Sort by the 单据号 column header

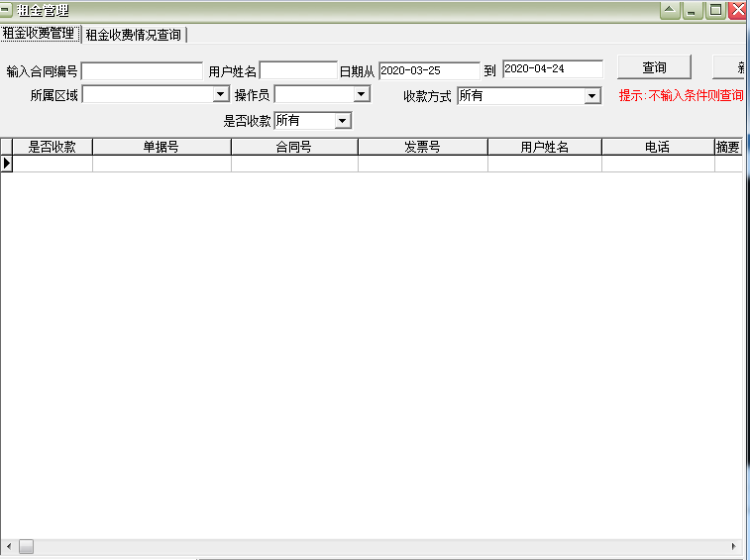pos(161,147)
